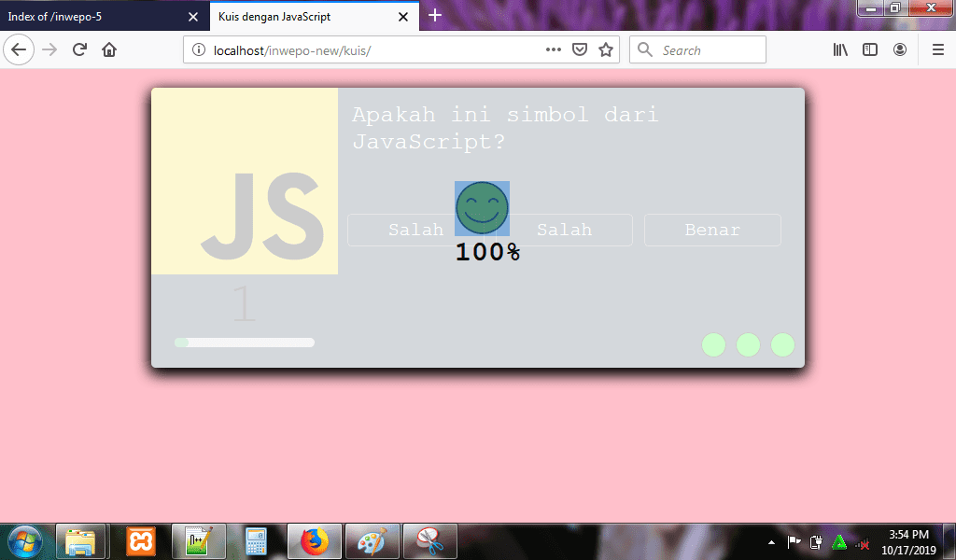Open Paint from the taskbar
Screen dimensions: 956x560
tap(372, 541)
